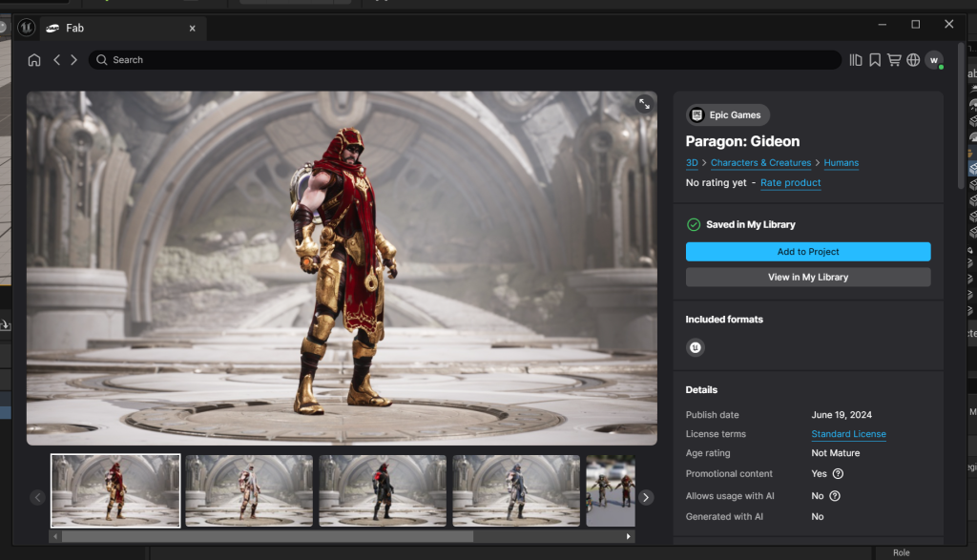Go to next thumbnails with right chevron

tap(646, 497)
